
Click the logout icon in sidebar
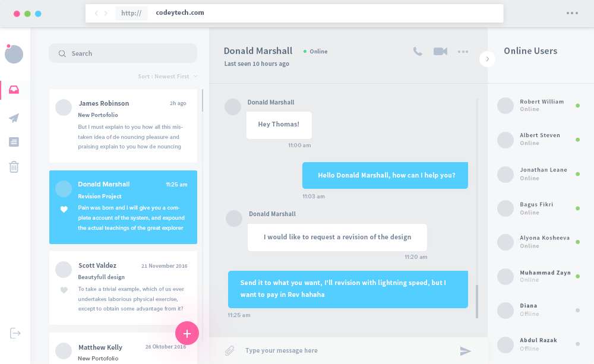tap(15, 333)
